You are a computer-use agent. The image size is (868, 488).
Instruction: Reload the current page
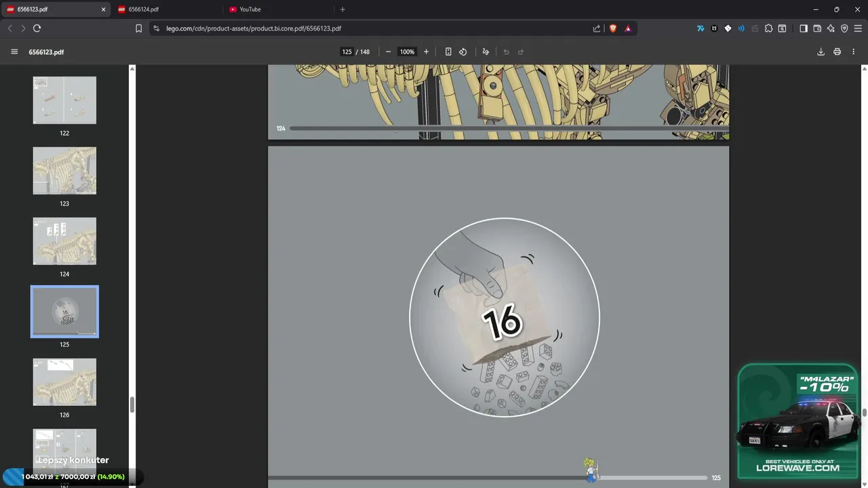coord(37,28)
